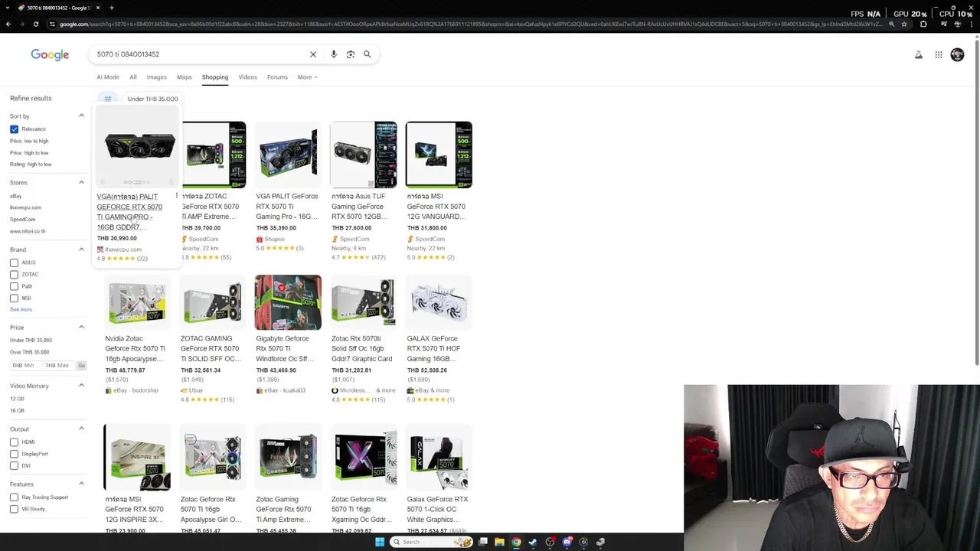980x551 pixels.
Task: Open Discord from the taskbar
Action: pos(567,542)
